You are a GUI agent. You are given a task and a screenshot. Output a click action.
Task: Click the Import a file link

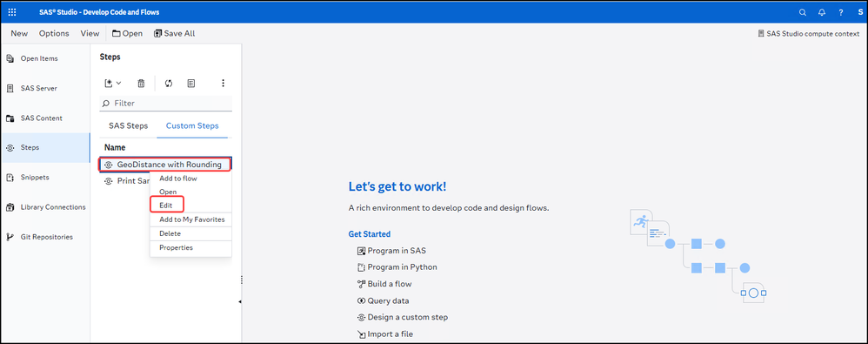tap(385, 334)
